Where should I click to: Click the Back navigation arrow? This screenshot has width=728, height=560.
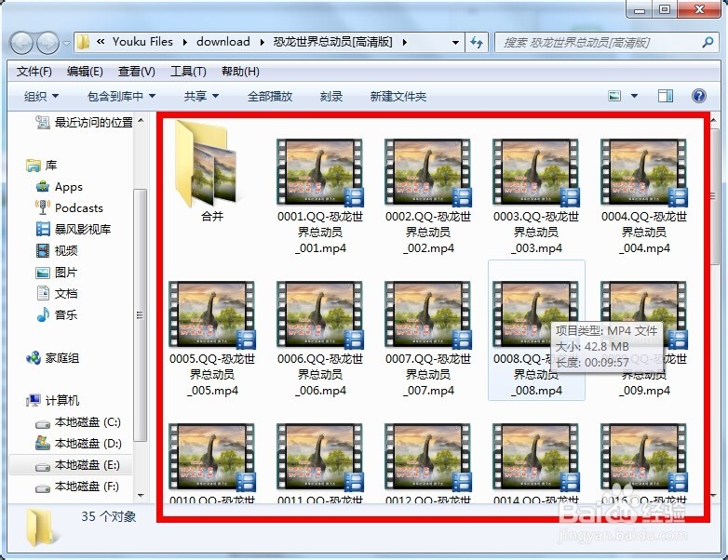[x=21, y=43]
